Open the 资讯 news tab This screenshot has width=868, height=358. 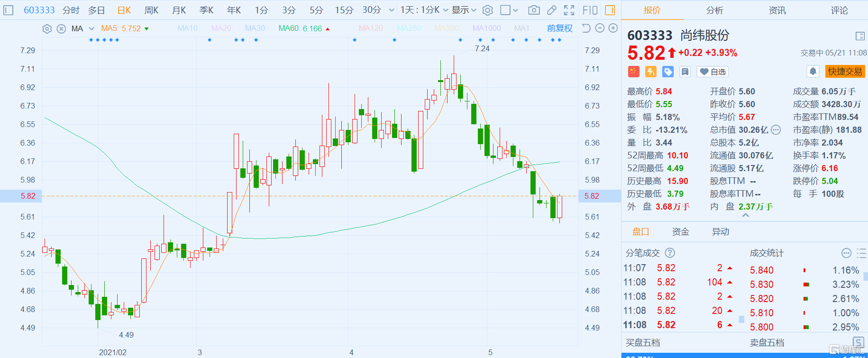coord(777,10)
